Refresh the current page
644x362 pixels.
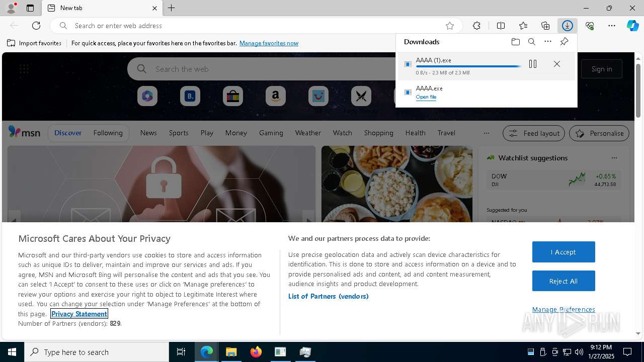(36, 26)
